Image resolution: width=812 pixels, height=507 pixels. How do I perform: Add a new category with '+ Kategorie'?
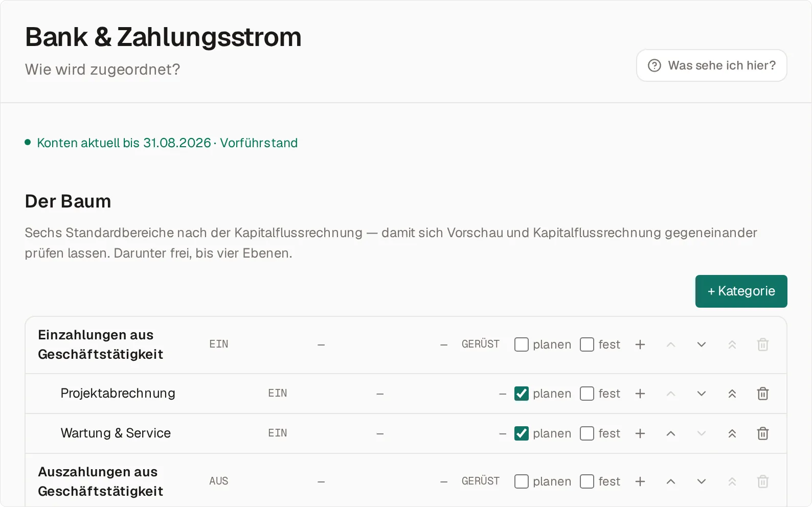pyautogui.click(x=741, y=291)
